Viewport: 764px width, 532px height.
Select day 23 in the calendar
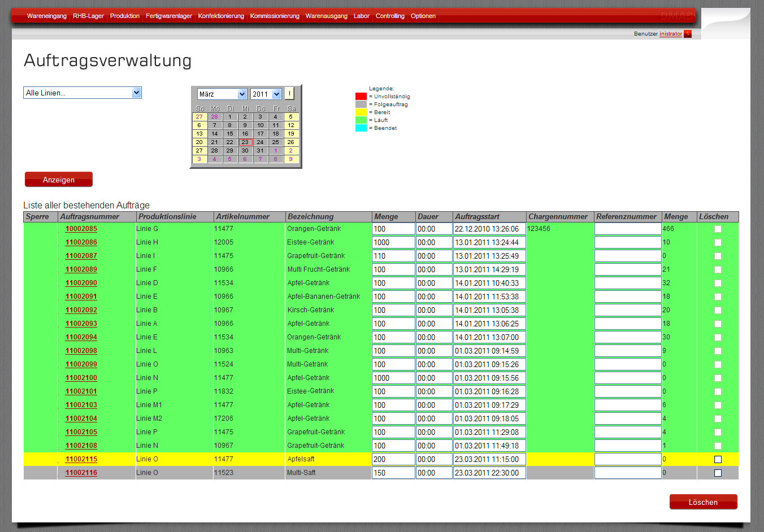click(x=245, y=142)
